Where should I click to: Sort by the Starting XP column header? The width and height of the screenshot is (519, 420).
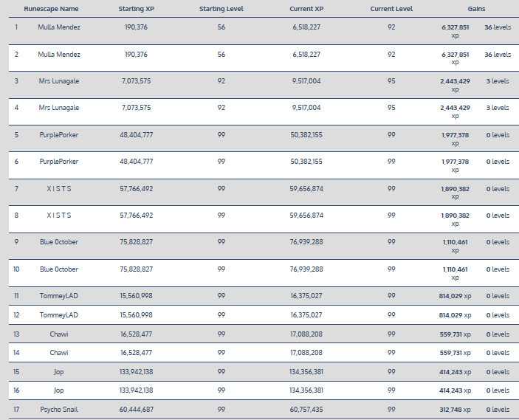click(x=136, y=9)
